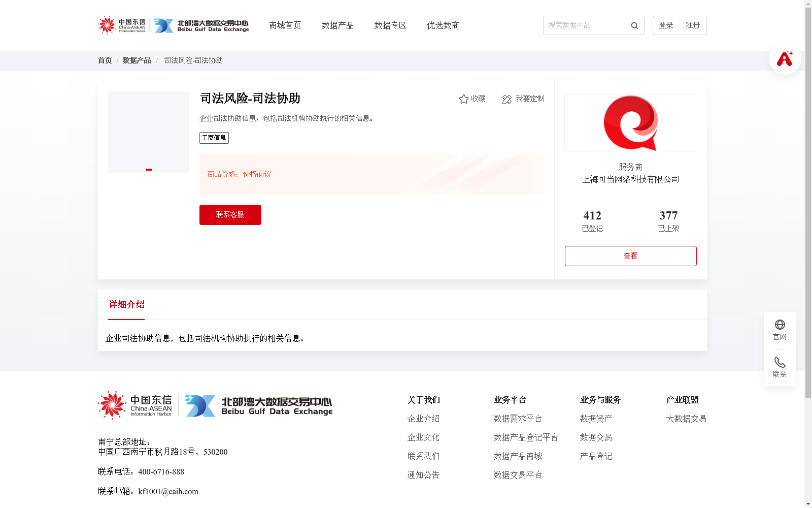Click scrollbar up arrow
Image resolution: width=812 pixels, height=508 pixels.
tap(808, 4)
